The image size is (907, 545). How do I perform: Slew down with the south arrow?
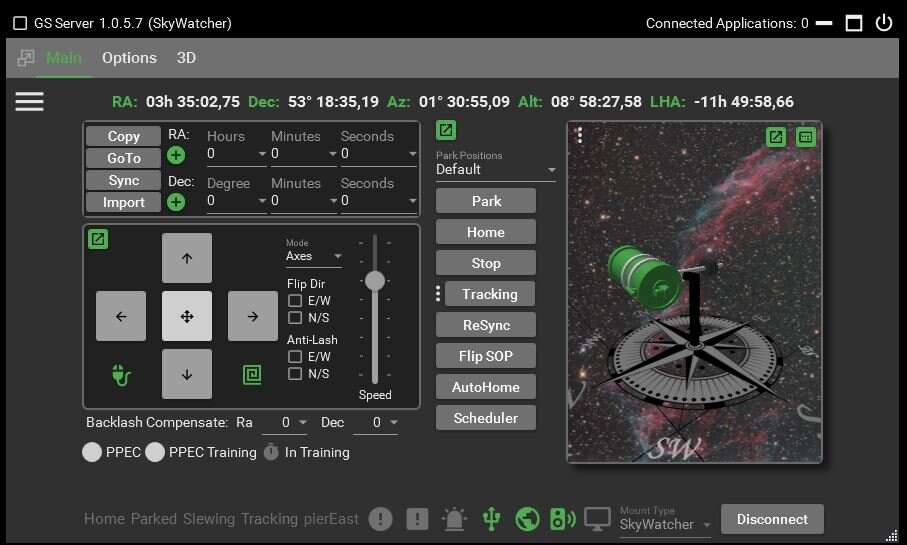pyautogui.click(x=187, y=374)
